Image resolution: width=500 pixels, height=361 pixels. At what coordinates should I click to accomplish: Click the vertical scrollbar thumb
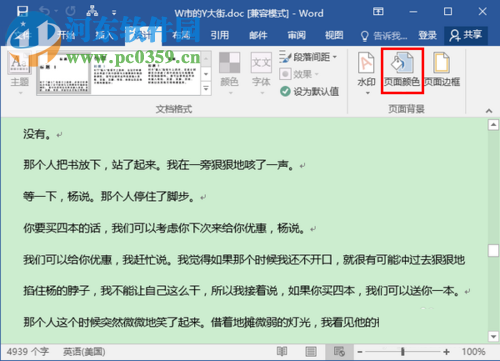[x=493, y=250]
